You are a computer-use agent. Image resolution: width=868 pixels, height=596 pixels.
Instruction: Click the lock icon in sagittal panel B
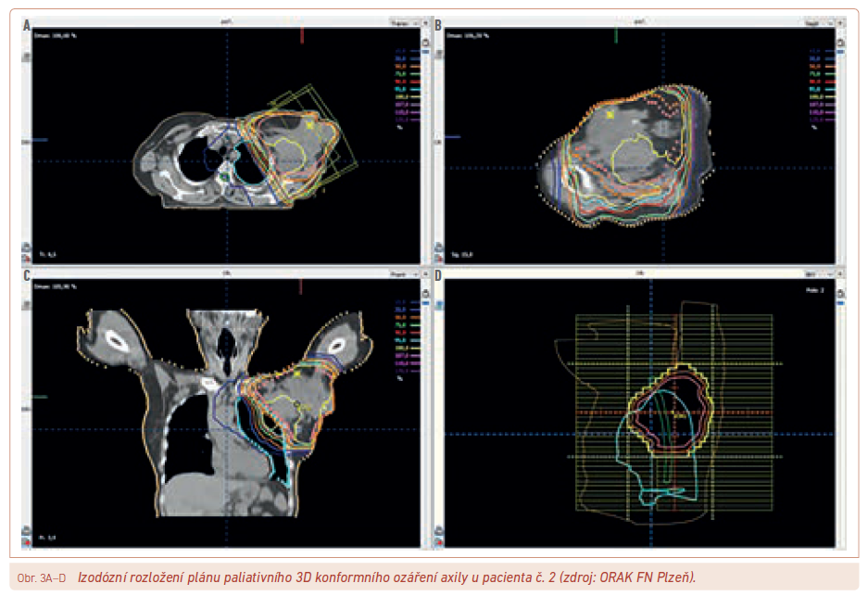pos(838,42)
